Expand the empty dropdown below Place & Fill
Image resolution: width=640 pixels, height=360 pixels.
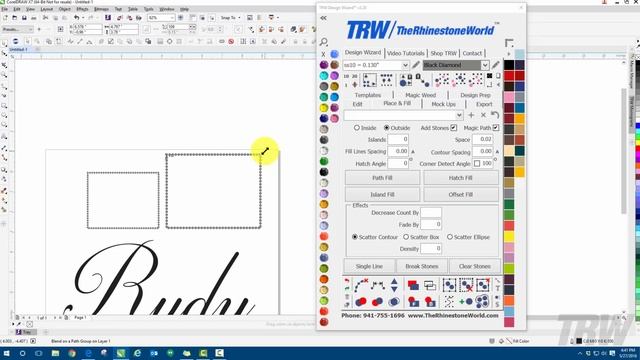pyautogui.click(x=459, y=115)
